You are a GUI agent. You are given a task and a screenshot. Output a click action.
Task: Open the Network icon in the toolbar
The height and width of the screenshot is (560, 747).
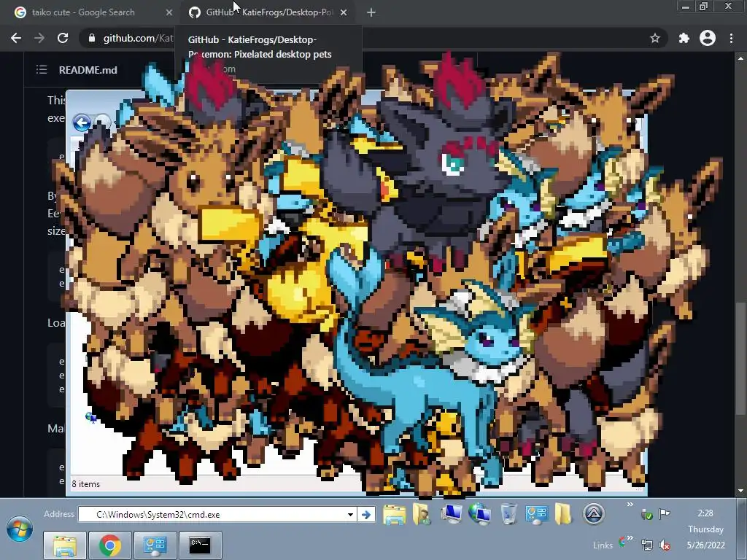[x=479, y=514]
